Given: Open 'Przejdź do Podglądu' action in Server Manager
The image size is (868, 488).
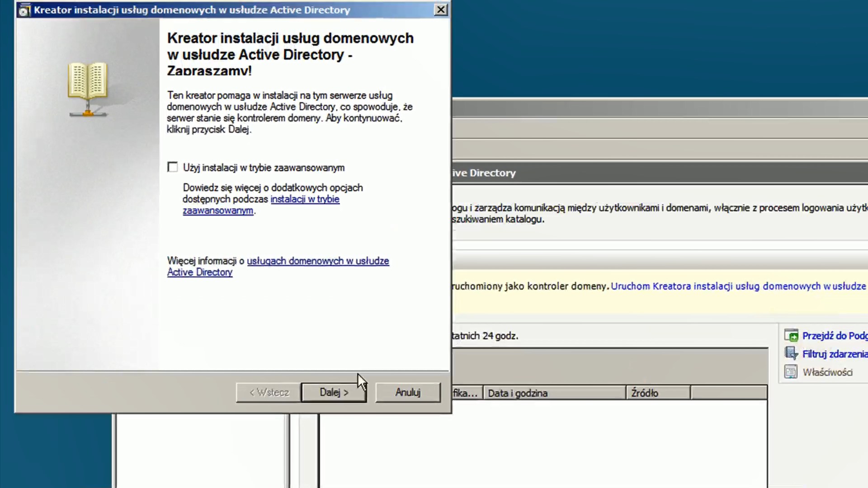Looking at the screenshot, I should click(835, 336).
